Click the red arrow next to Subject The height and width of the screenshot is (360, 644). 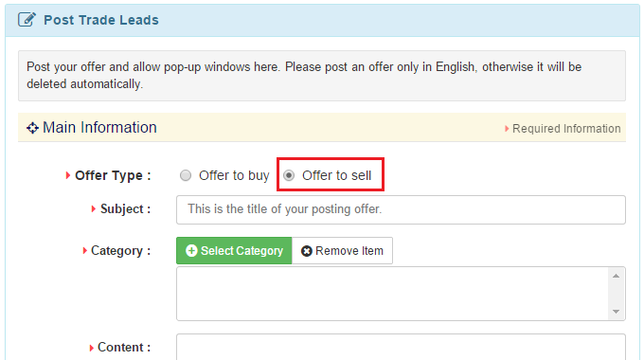94,208
